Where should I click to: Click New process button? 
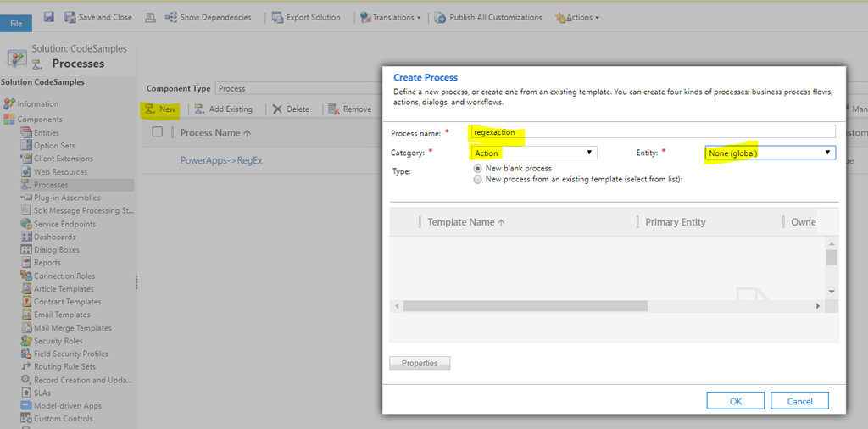click(160, 109)
